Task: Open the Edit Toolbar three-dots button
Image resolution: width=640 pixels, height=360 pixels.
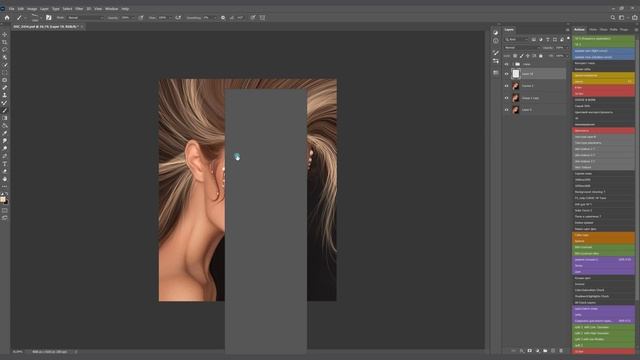Action: pyautogui.click(x=4, y=187)
